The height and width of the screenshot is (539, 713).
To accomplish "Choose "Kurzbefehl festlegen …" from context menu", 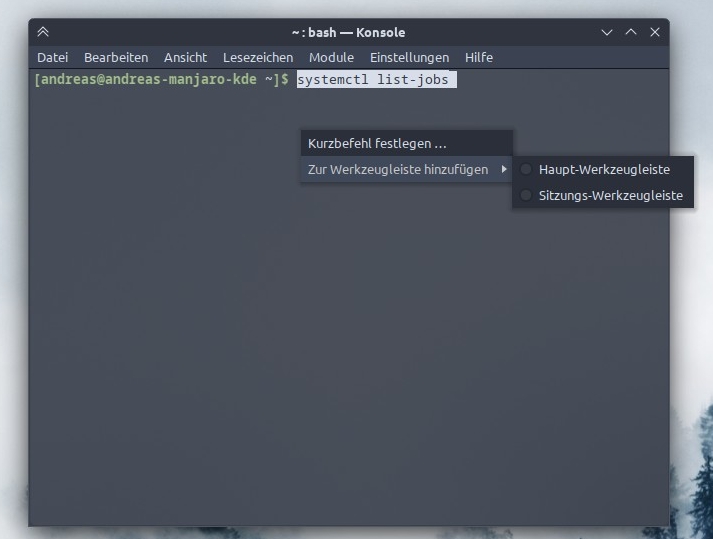I will click(x=377, y=143).
